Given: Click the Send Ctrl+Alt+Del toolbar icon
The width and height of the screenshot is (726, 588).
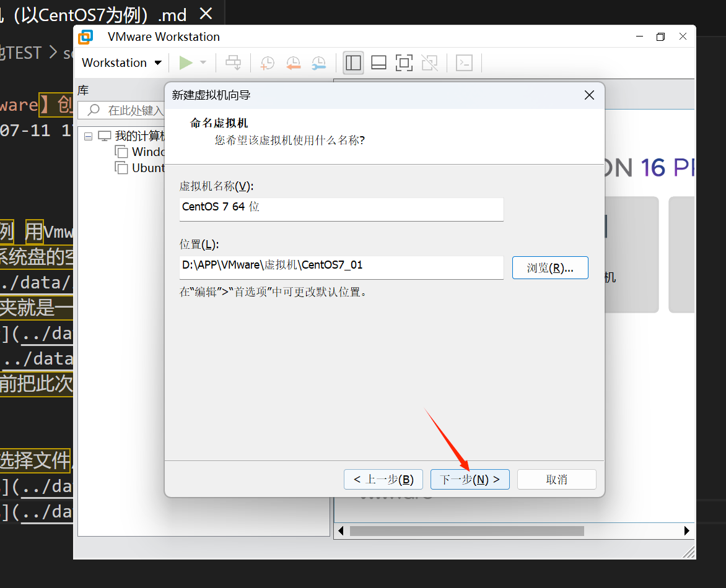Looking at the screenshot, I should click(x=233, y=63).
